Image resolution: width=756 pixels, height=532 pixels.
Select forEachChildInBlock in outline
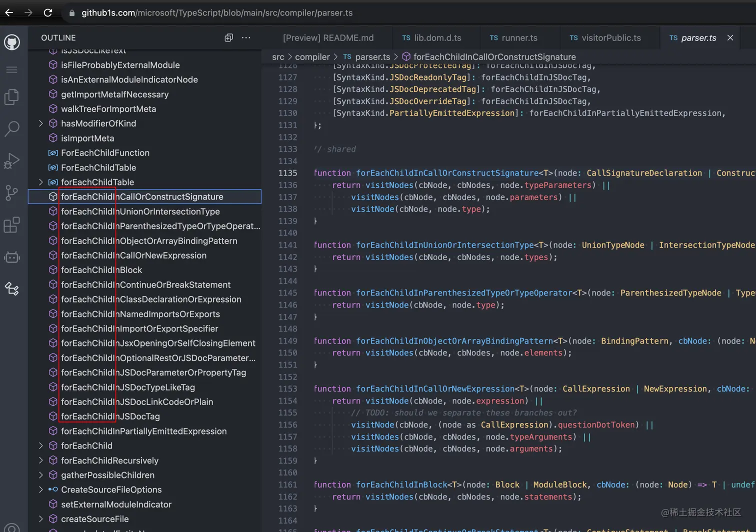(144, 270)
